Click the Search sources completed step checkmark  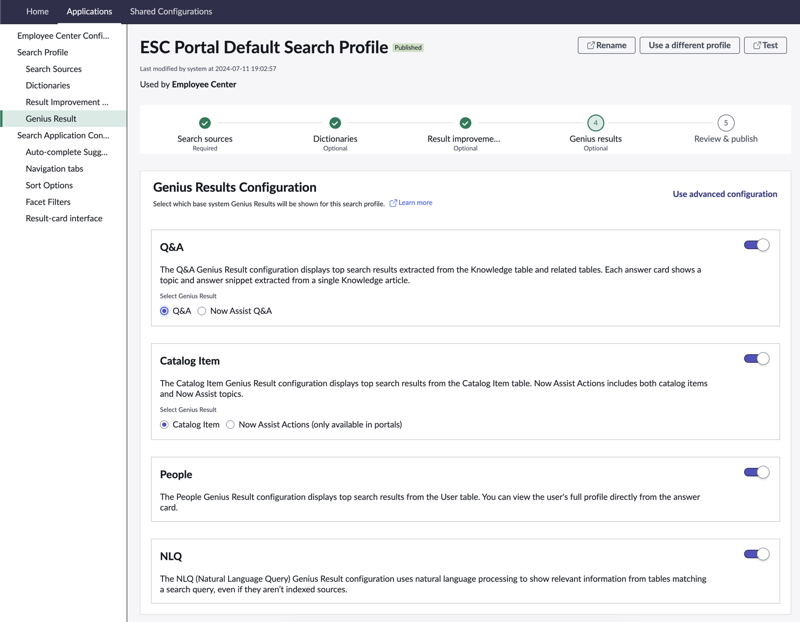pyautogui.click(x=205, y=123)
